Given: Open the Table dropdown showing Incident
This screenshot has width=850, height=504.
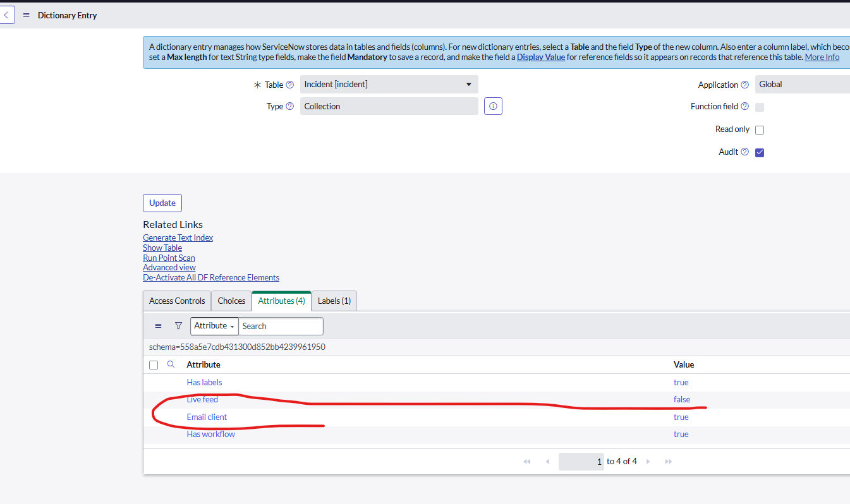Looking at the screenshot, I should click(389, 85).
